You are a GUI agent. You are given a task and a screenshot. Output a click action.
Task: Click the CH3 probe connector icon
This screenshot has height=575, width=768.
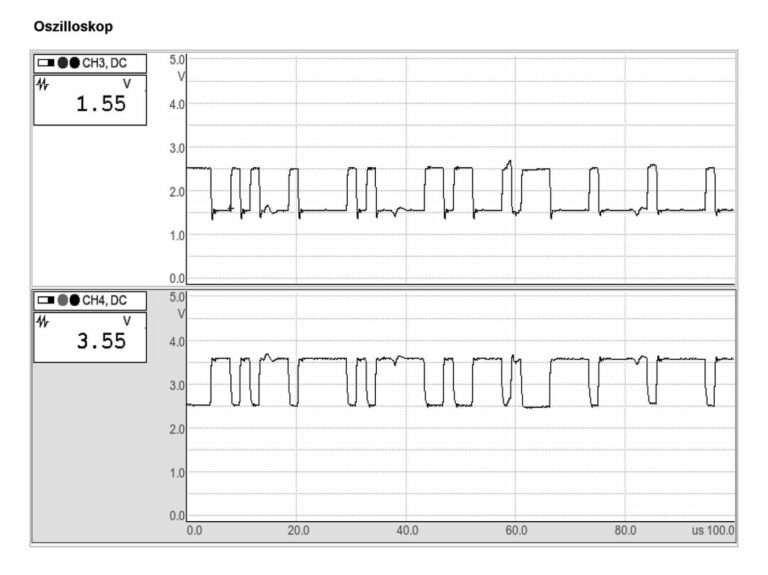[46, 63]
